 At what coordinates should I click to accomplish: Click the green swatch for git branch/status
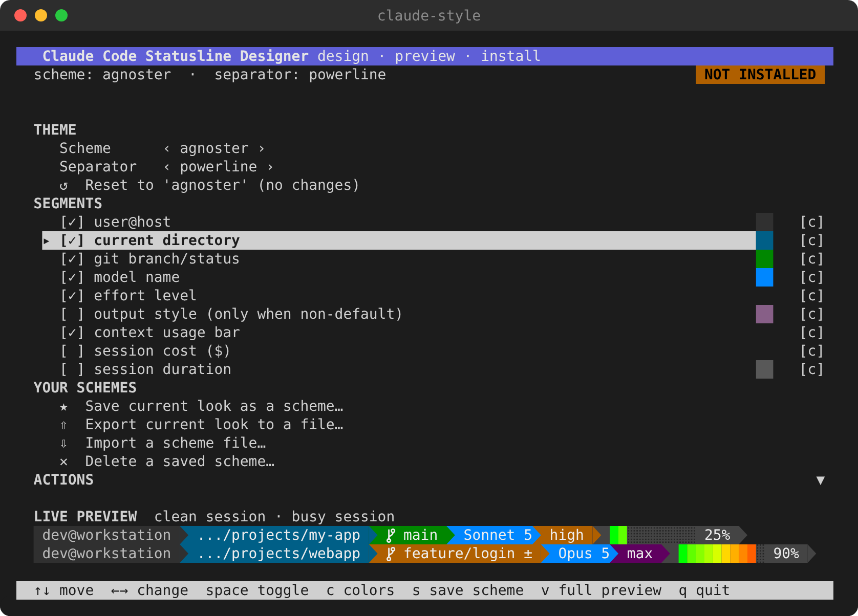[x=764, y=259]
